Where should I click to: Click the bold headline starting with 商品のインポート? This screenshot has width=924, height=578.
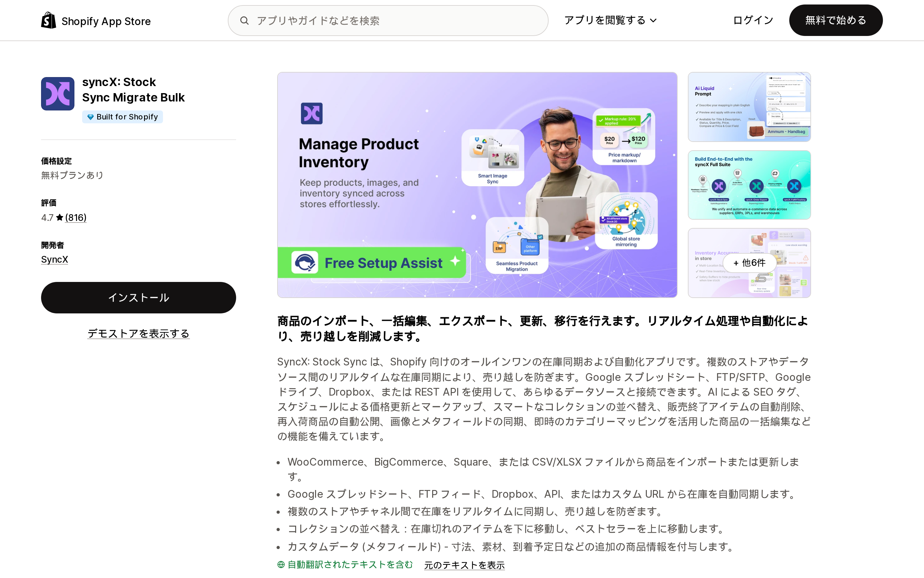(543, 329)
